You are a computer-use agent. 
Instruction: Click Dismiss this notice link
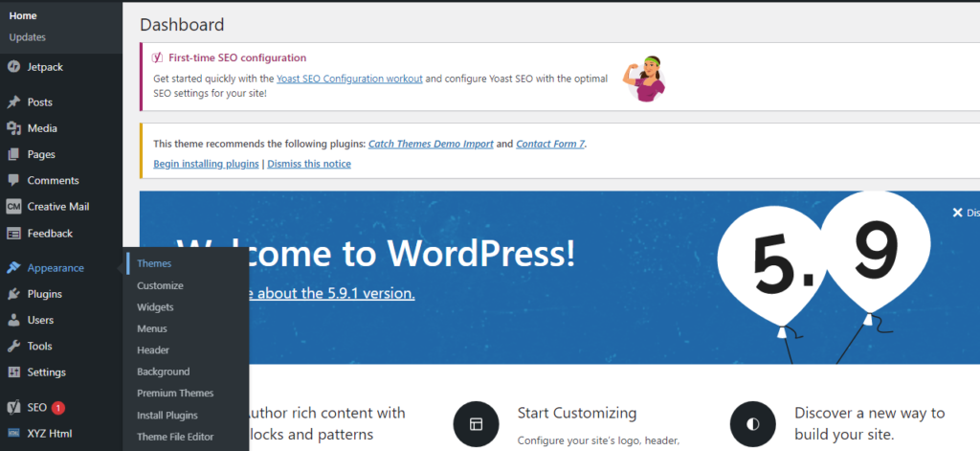click(309, 164)
